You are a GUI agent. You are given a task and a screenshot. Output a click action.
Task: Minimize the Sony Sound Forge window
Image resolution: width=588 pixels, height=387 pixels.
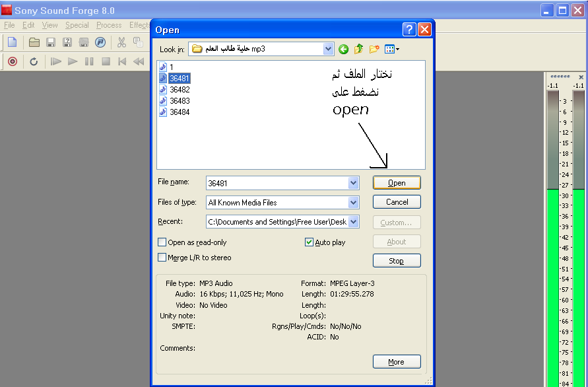click(546, 10)
